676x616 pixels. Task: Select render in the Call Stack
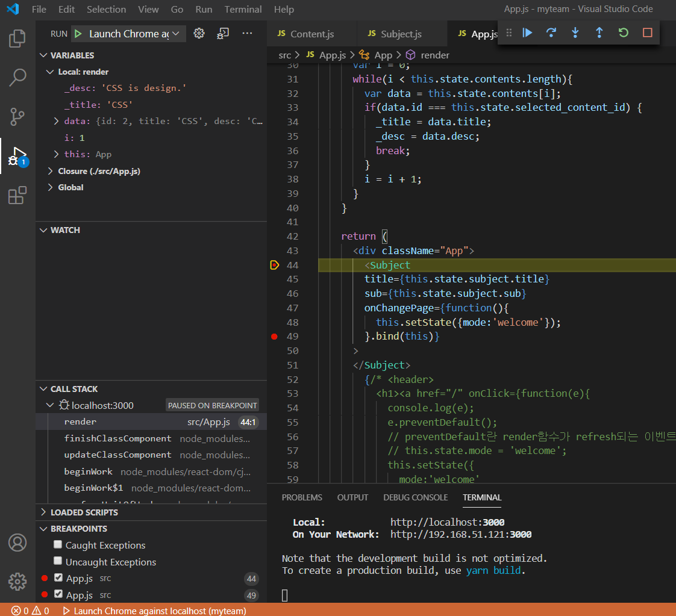coord(120,422)
